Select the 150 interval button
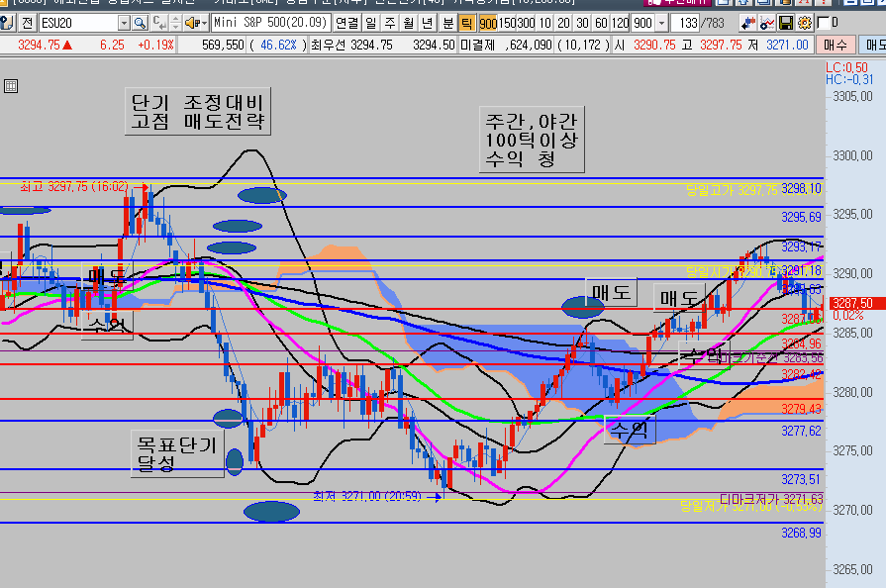The height and width of the screenshot is (588, 886). 507,23
